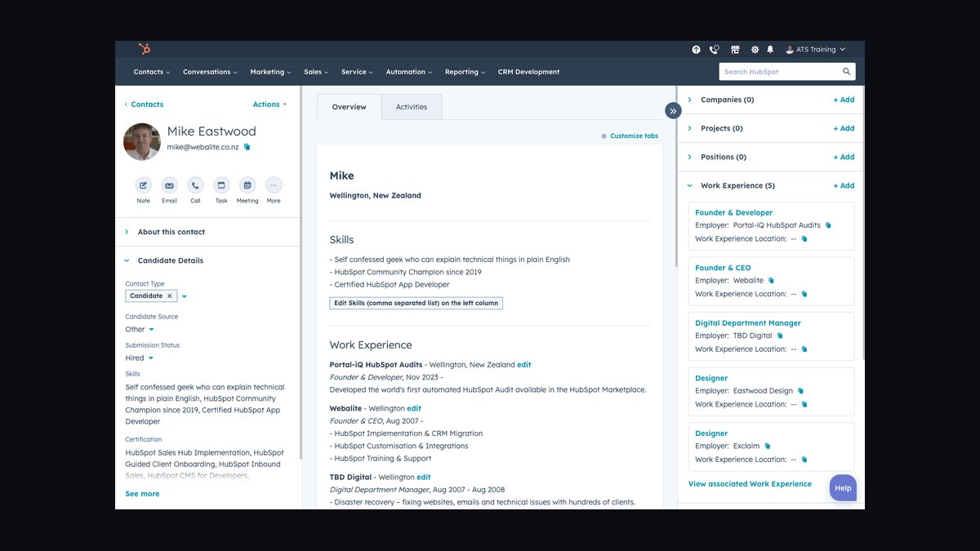Copy Exclaim employer value icon

coord(767,447)
